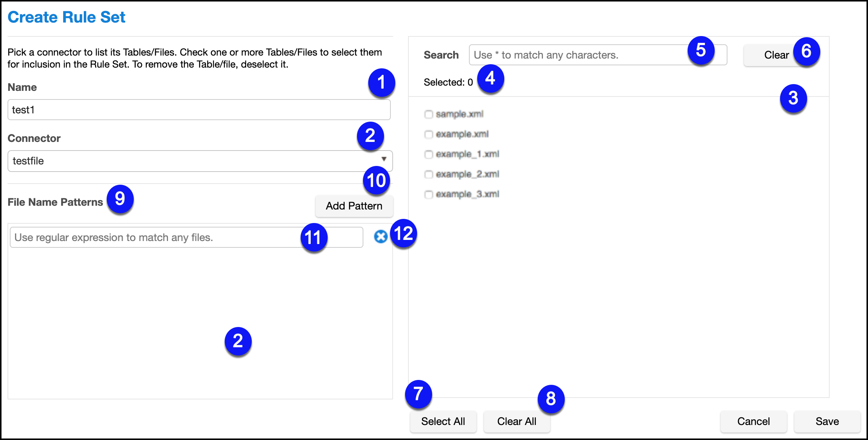Viewport: 868px width, 440px height.
Task: Enable the example_3.xml checkbox
Action: [428, 194]
